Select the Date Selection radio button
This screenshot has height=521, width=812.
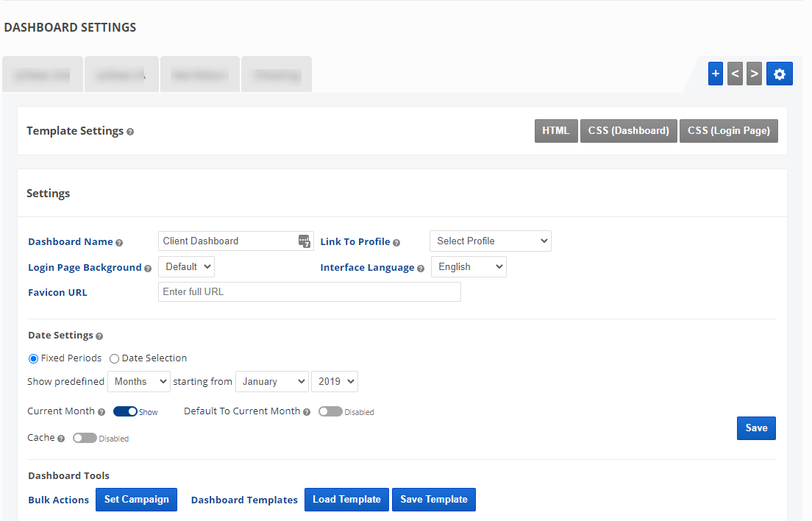114,358
